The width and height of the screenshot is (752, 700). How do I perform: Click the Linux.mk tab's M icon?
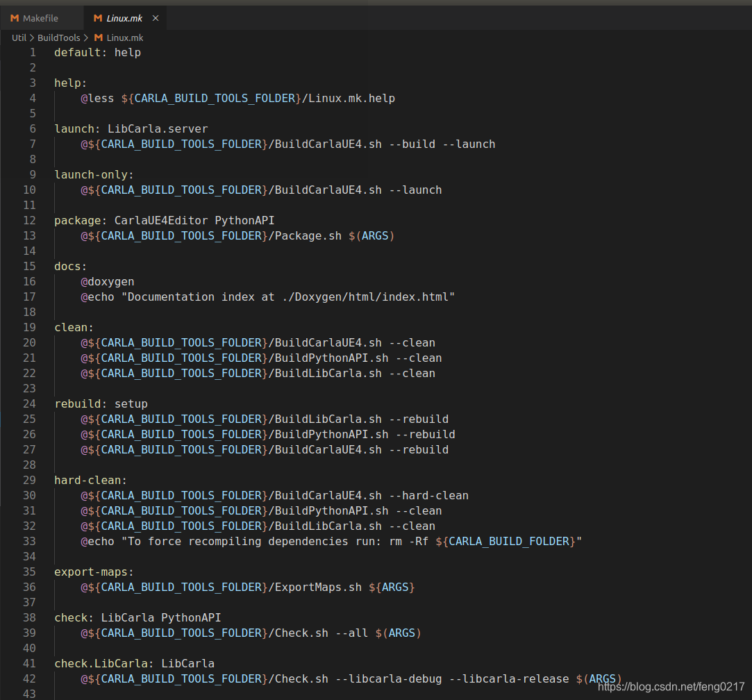point(98,18)
